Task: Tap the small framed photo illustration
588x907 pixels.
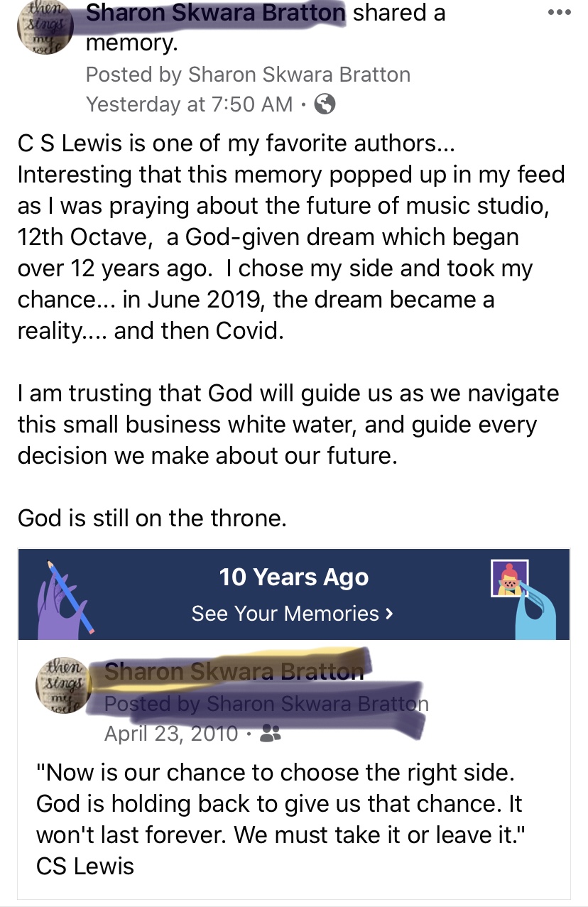Action: [510, 578]
